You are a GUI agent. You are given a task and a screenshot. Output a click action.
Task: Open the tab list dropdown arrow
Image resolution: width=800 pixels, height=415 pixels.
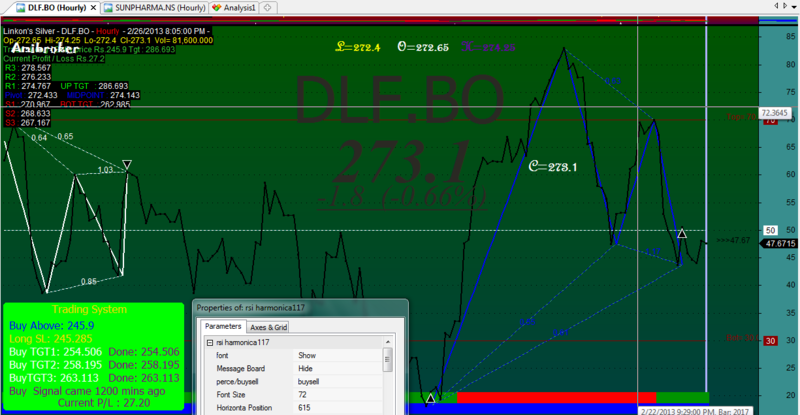794,7
